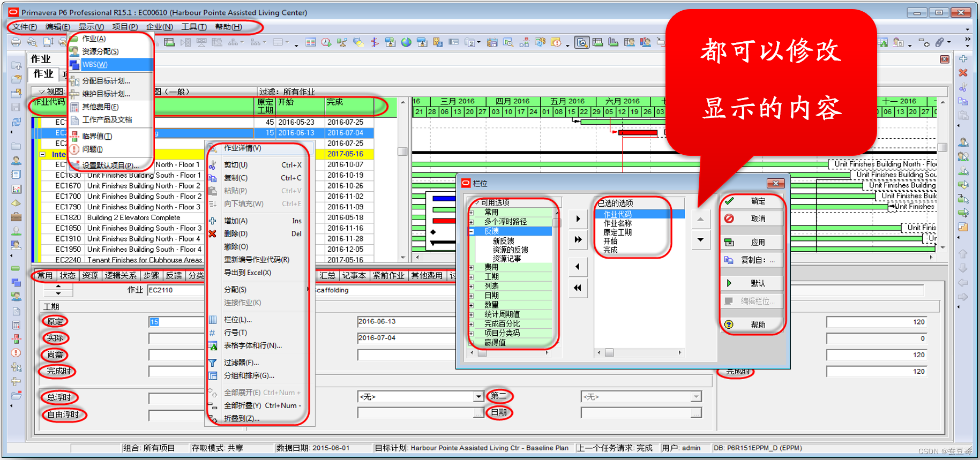Expand the 多个浮时路径 category
The width and height of the screenshot is (980, 460).
pos(472,222)
